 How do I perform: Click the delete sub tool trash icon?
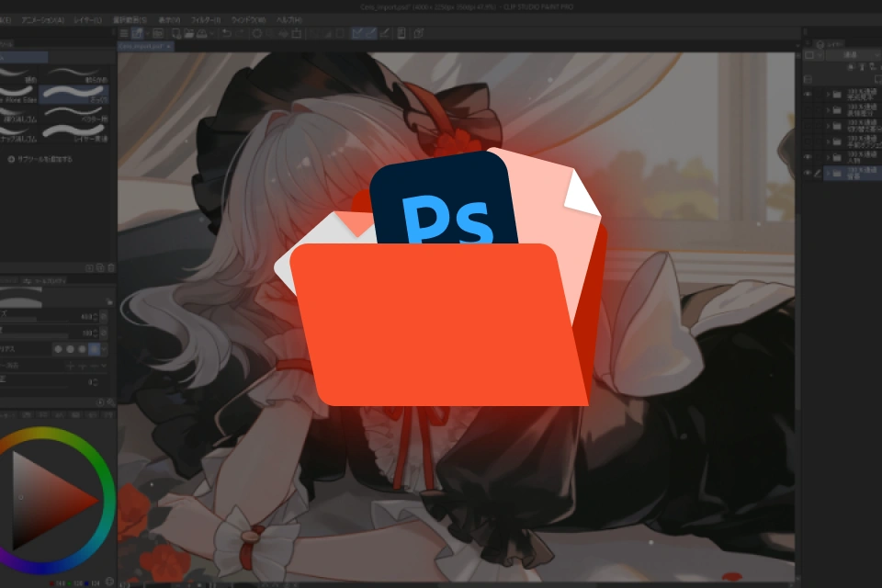pos(111,268)
